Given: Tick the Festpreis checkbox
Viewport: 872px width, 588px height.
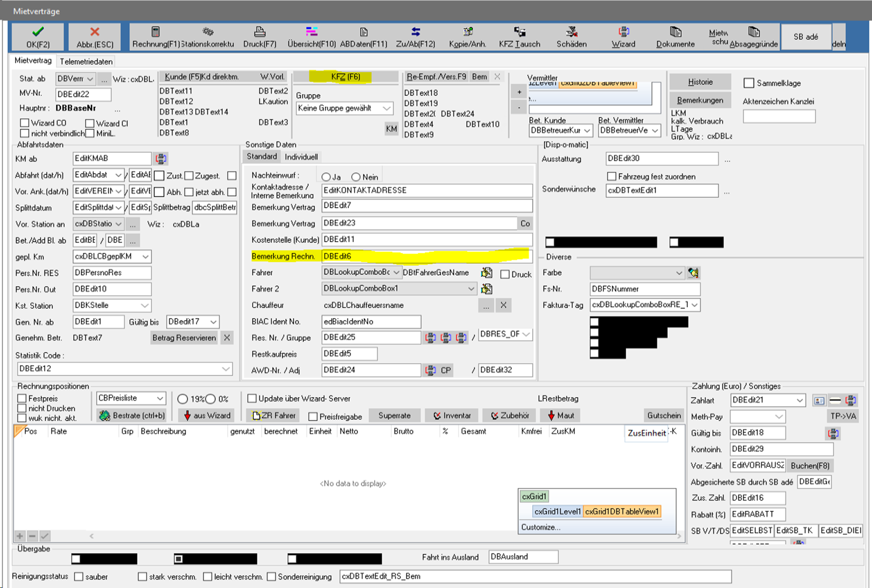Looking at the screenshot, I should (22, 399).
